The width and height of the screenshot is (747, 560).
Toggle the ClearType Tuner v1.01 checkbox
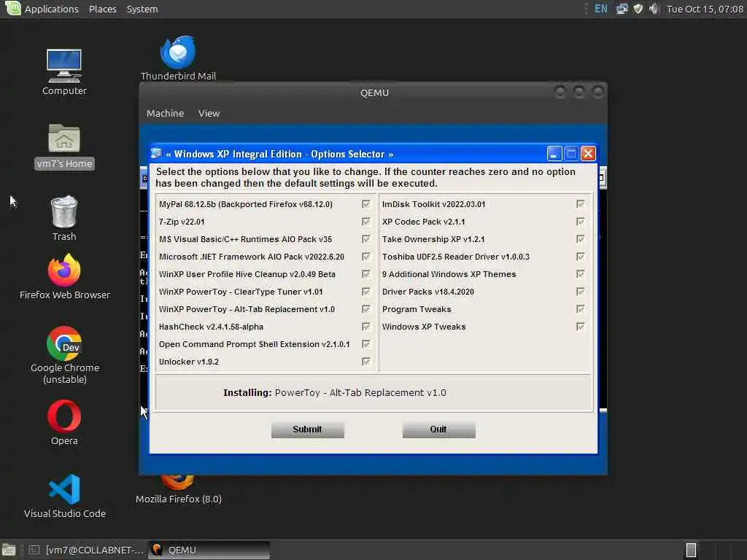pyautogui.click(x=366, y=292)
